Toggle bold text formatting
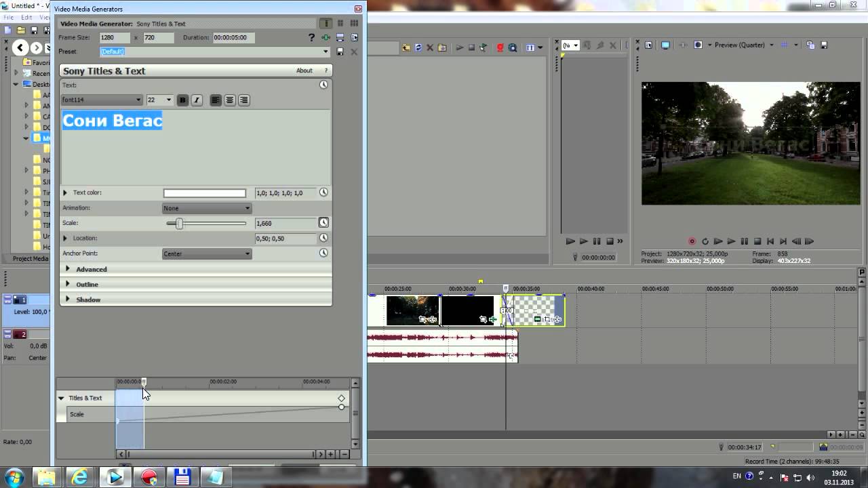 182,100
